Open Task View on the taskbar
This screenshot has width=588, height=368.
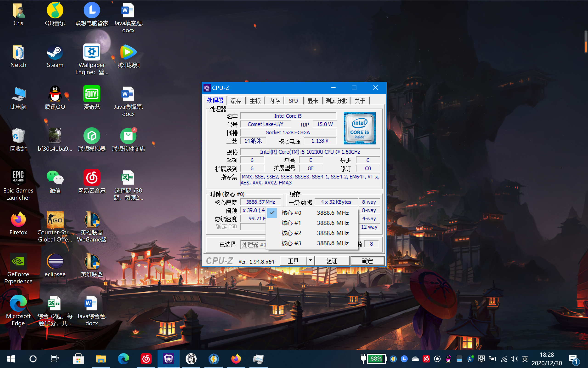pyautogui.click(x=55, y=359)
